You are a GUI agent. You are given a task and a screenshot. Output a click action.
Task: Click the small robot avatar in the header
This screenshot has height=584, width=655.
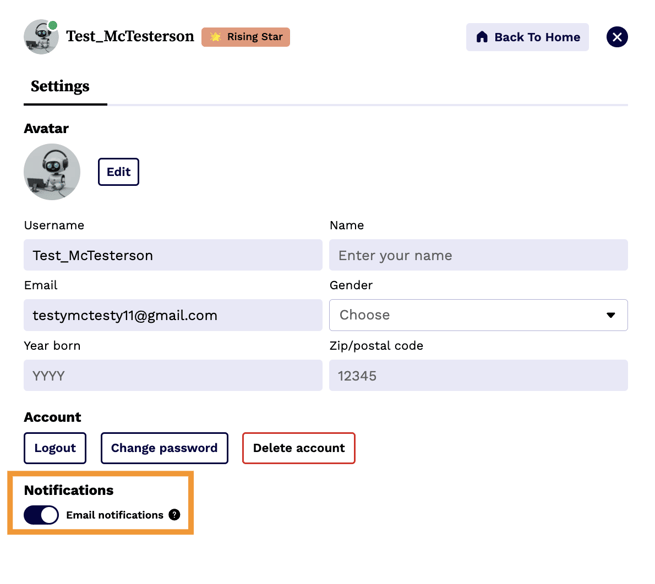[40, 37]
